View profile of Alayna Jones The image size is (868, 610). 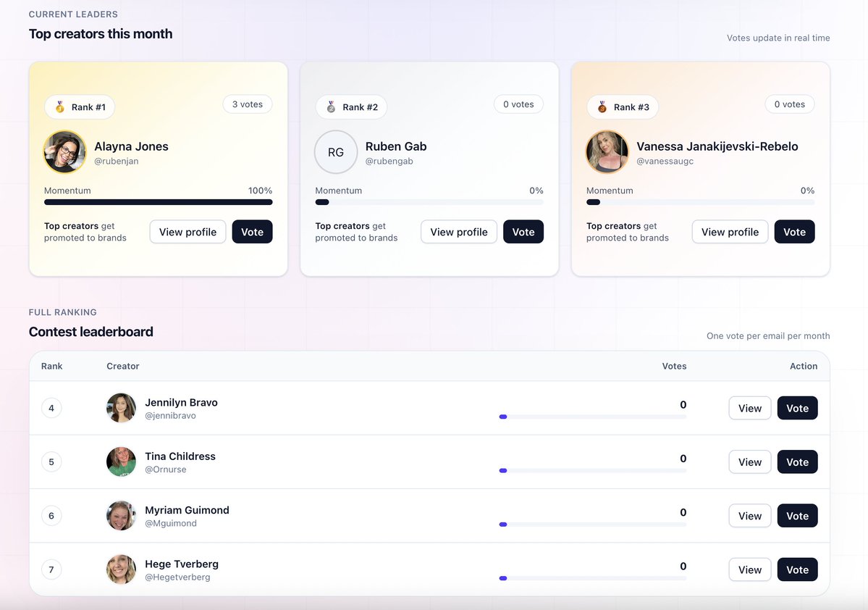point(187,232)
